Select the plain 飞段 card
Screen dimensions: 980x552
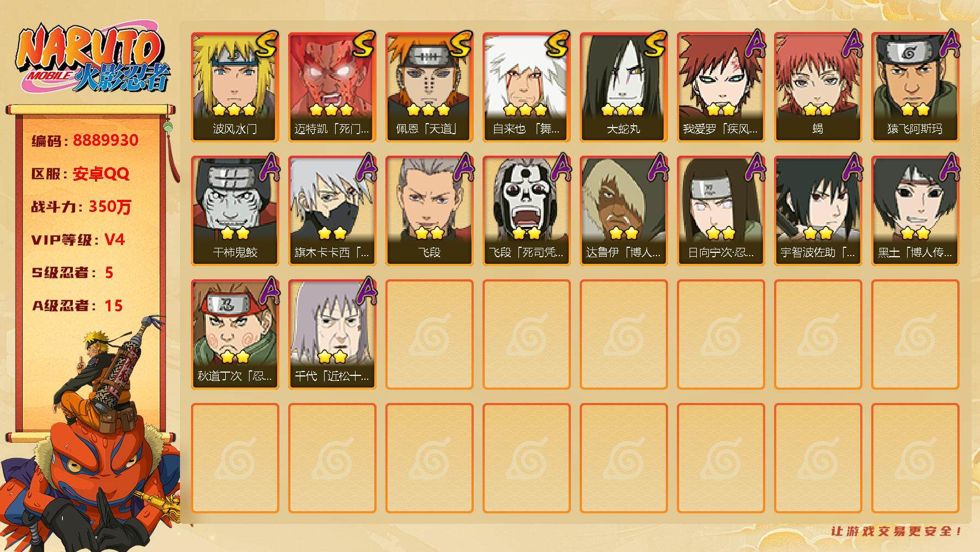(430, 211)
